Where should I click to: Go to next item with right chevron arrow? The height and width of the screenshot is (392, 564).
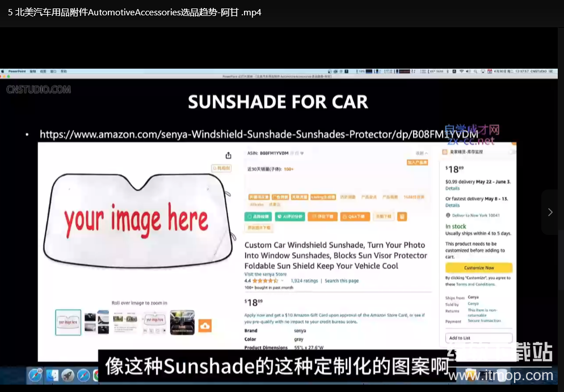point(550,212)
